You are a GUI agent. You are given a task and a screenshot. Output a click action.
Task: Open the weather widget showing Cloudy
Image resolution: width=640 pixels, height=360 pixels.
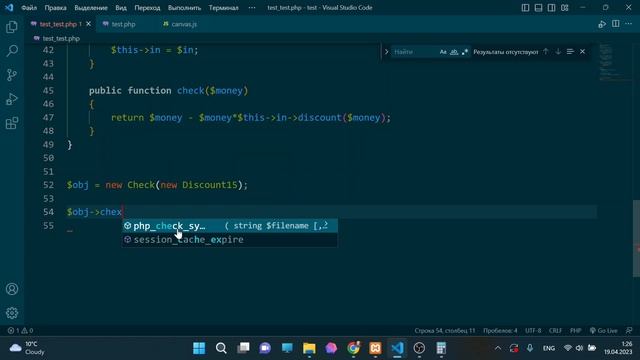tap(27, 348)
